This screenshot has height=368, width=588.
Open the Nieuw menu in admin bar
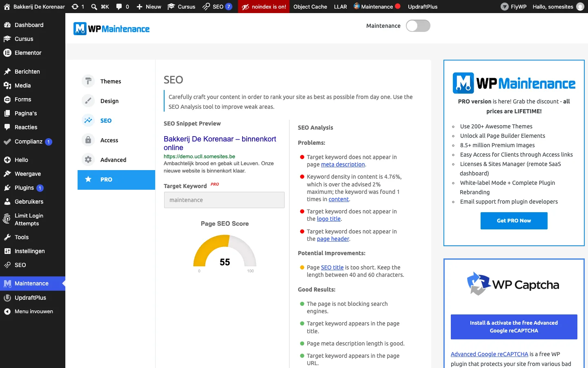coord(149,7)
